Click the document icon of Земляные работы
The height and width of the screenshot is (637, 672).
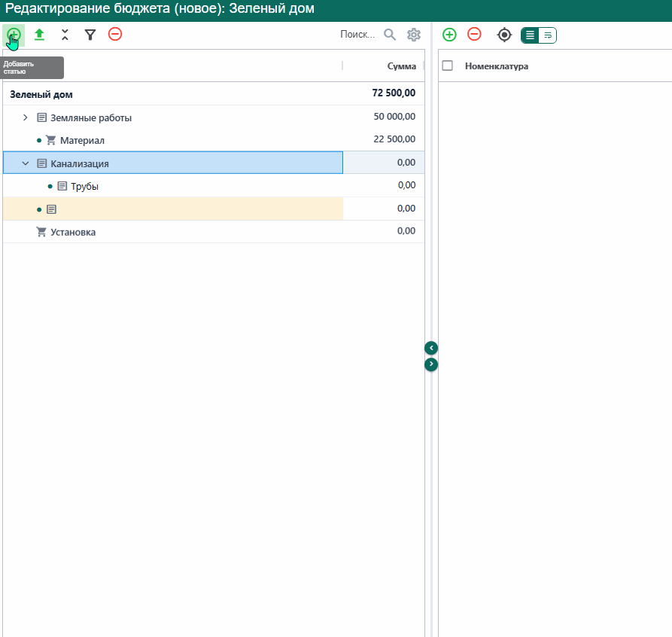pos(41,117)
